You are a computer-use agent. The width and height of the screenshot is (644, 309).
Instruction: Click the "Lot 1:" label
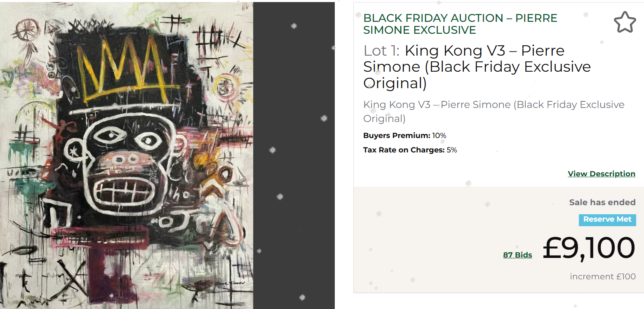tap(381, 51)
